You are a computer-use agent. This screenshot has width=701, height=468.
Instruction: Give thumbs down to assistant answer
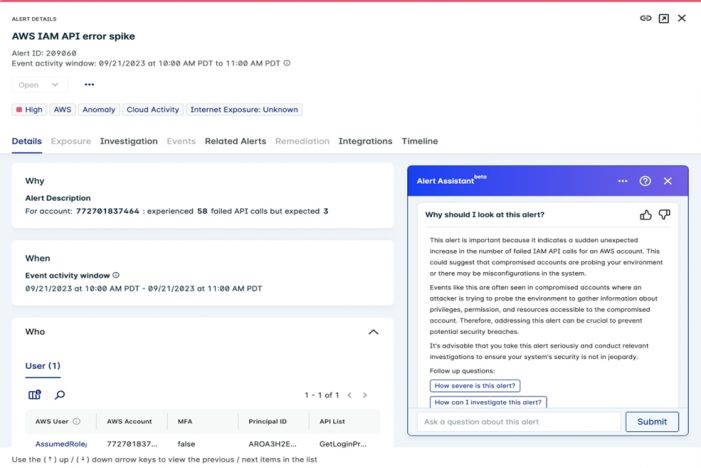point(664,215)
